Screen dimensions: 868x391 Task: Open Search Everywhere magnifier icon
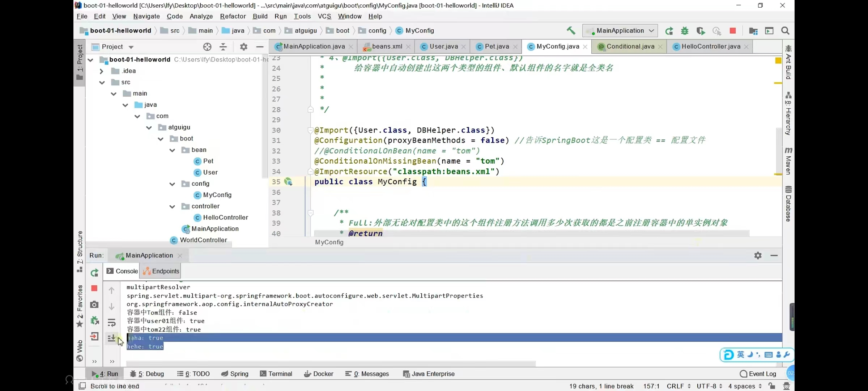785,31
